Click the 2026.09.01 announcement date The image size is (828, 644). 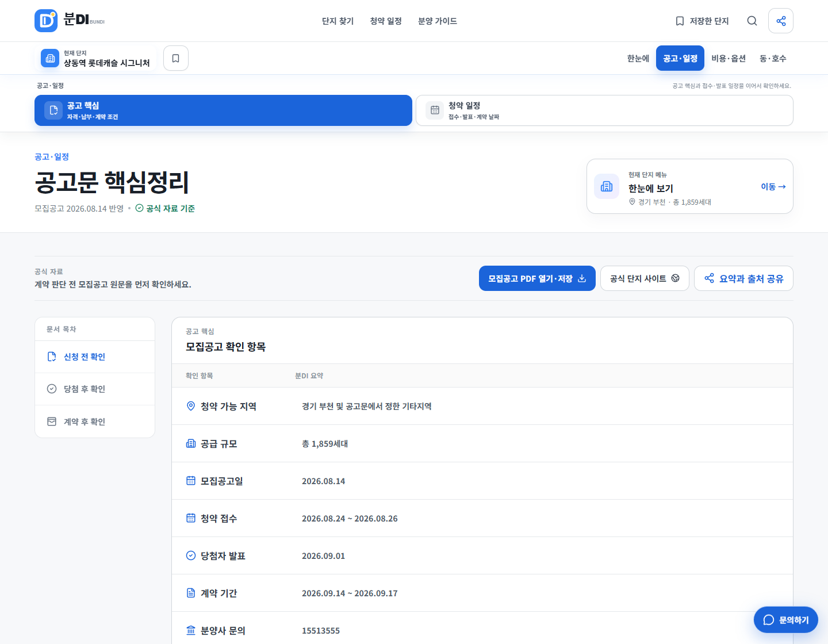[x=323, y=555]
